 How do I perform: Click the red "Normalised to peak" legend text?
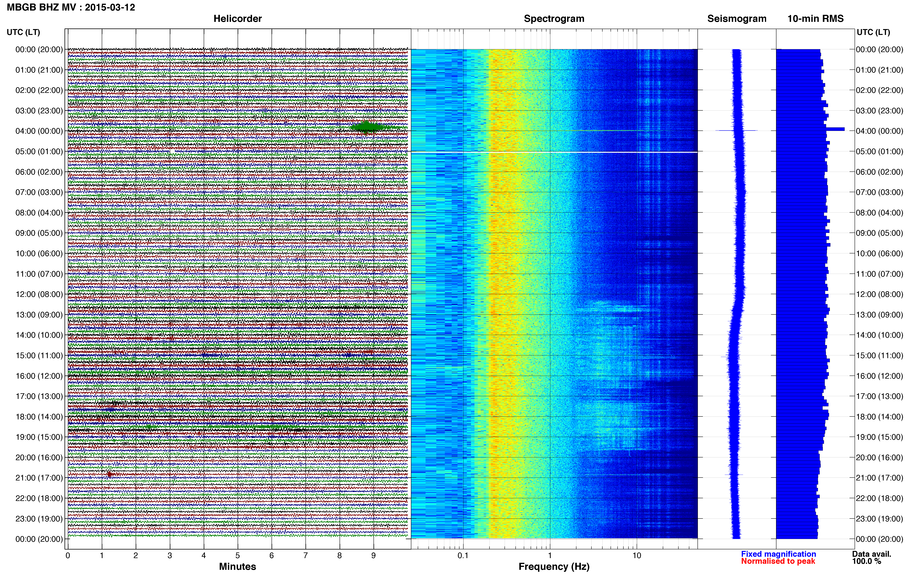click(778, 561)
